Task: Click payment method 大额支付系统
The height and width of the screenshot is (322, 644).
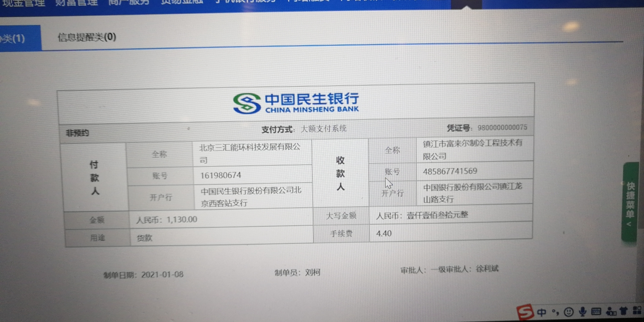Action: pyautogui.click(x=323, y=129)
